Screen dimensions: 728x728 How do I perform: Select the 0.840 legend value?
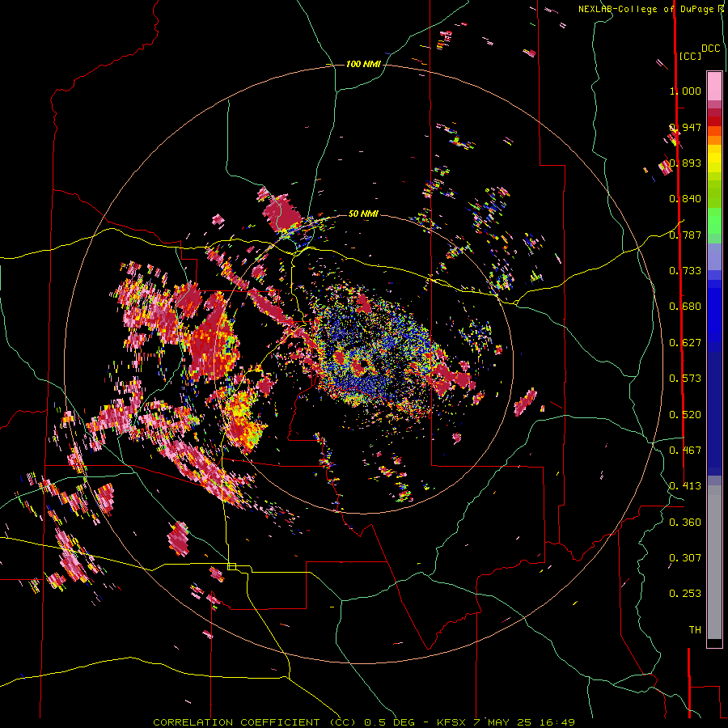pos(685,199)
